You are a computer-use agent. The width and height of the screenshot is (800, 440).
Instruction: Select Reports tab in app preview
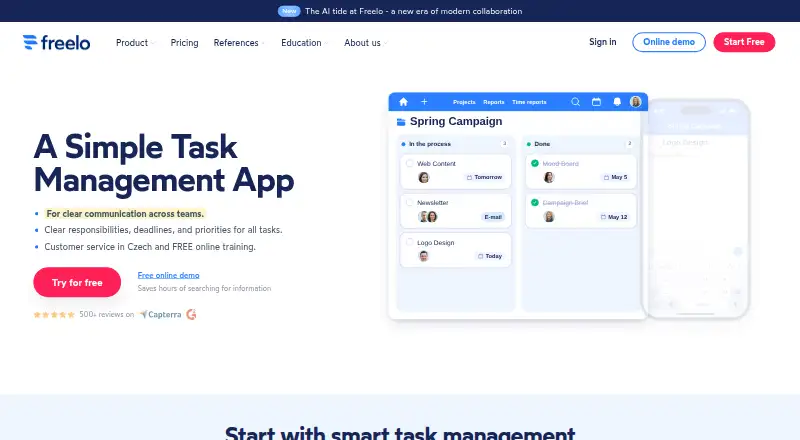[493, 102]
